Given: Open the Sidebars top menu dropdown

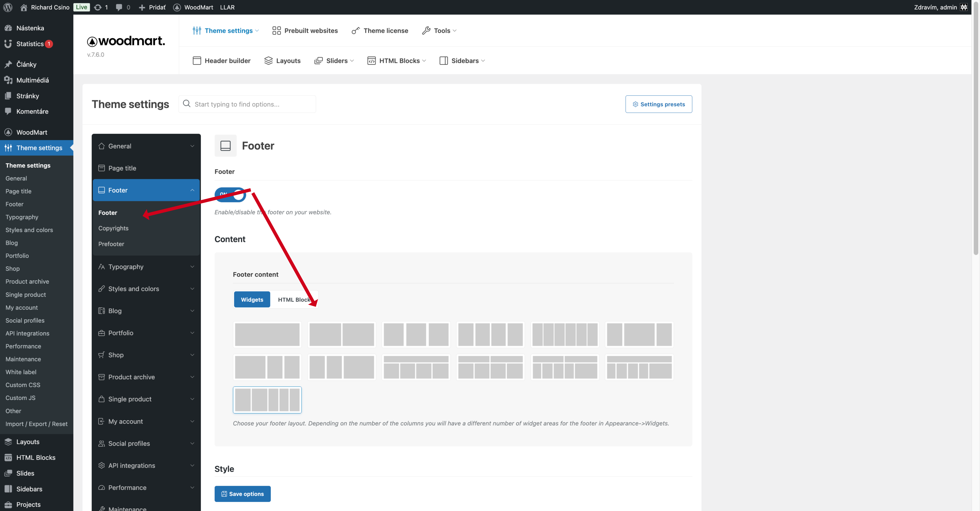Looking at the screenshot, I should (462, 61).
